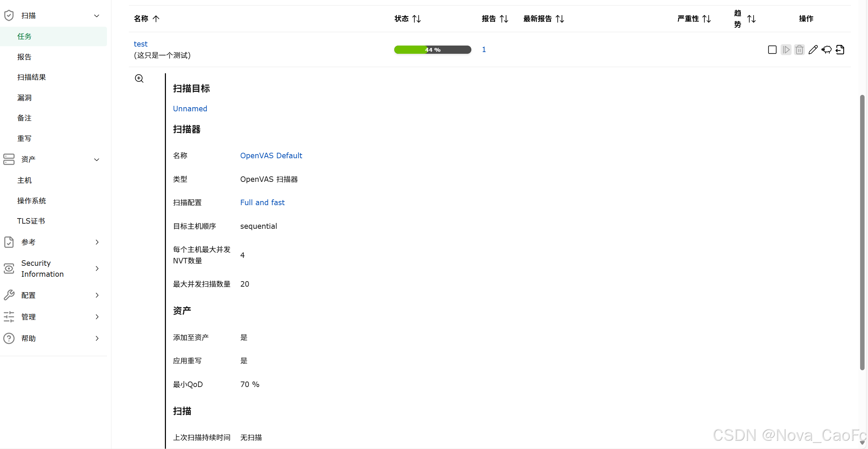Expand the 配置 sidebar menu
The height and width of the screenshot is (449, 868).
(97, 295)
